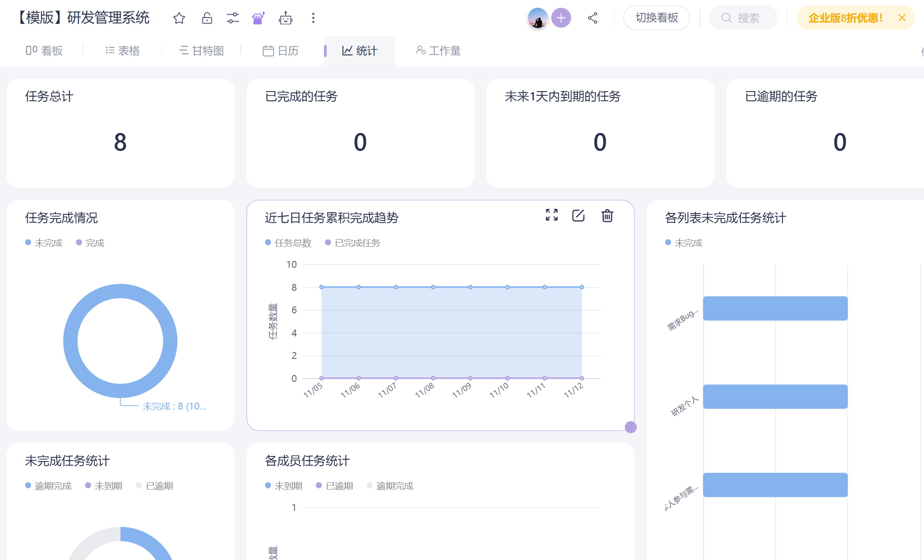
Task: Click the 未完成任务统计 card title
Action: 67,461
